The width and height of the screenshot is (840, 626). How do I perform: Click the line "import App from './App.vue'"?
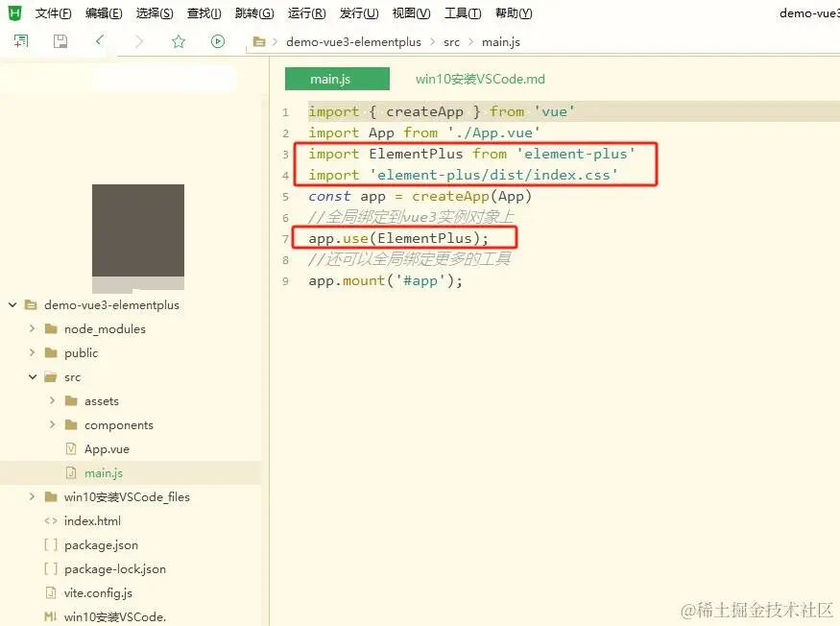(x=423, y=132)
